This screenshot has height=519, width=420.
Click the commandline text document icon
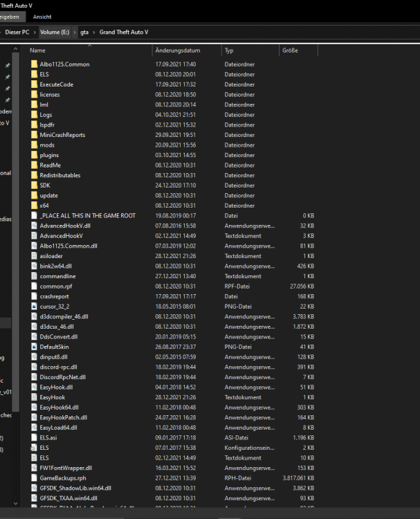(34, 276)
